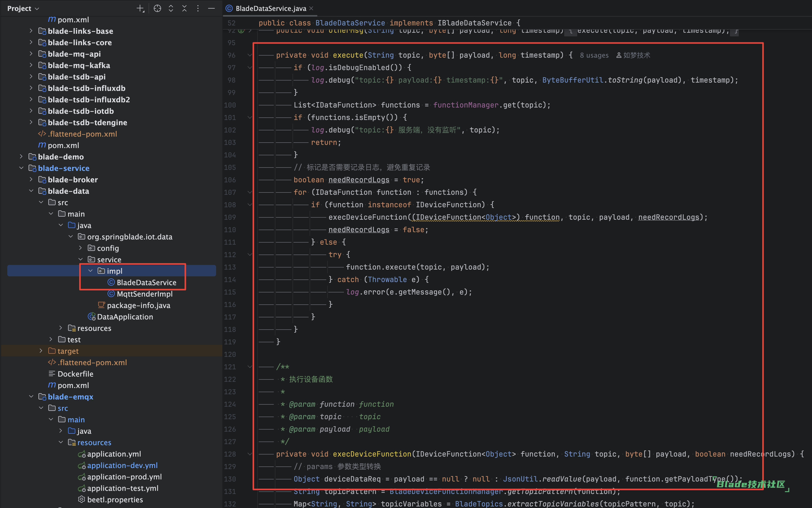Expand the blade-tsdb-api module
Image resolution: width=812 pixels, height=508 pixels.
coord(31,77)
